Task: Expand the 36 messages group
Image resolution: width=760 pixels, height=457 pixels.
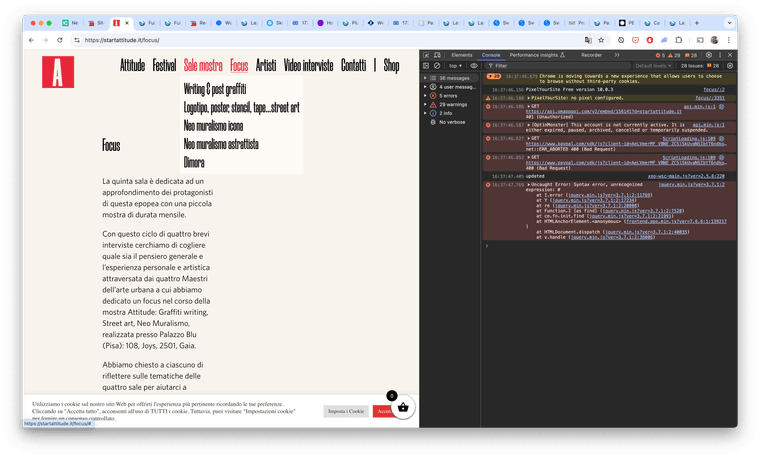Action: 425,78
